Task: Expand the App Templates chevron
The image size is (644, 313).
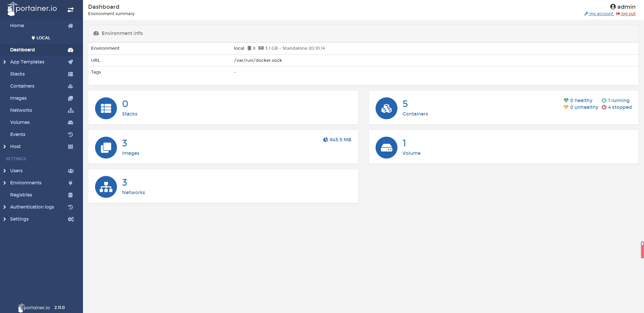Action: tap(4, 62)
